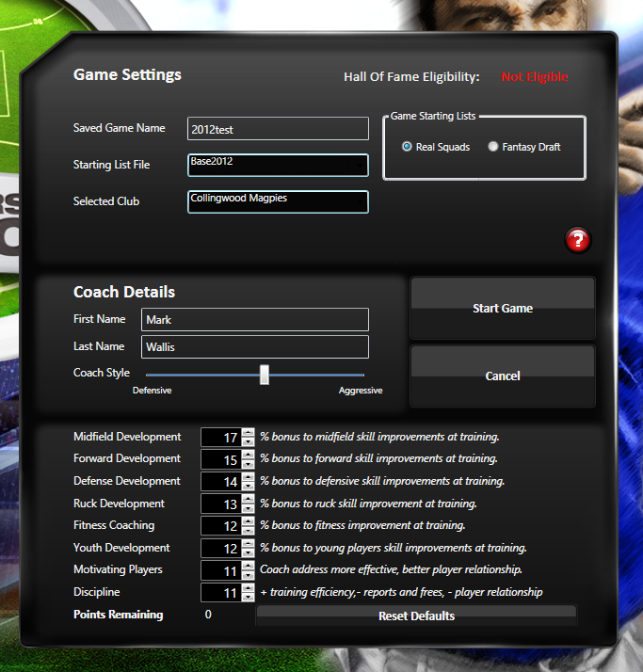Cancel the game settings dialog

coord(502,376)
